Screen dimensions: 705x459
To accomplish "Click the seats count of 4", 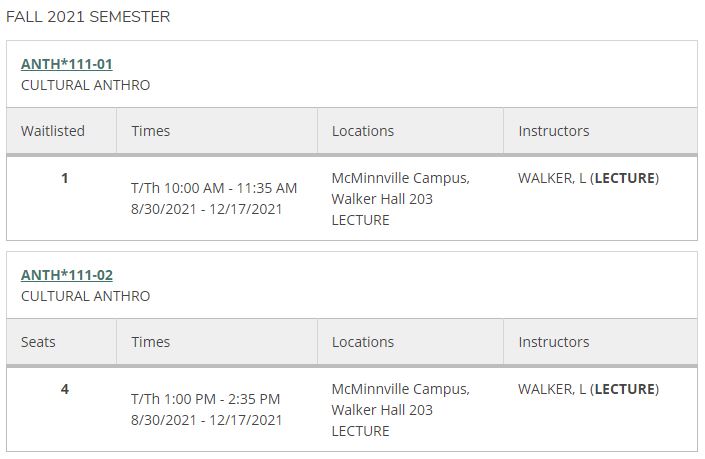I will click(65, 389).
